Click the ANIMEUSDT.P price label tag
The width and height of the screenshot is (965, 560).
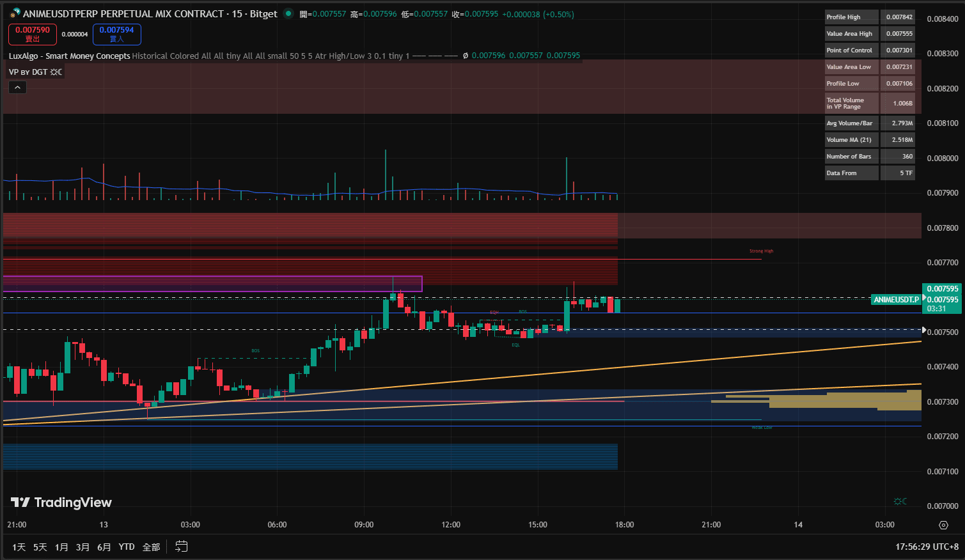[896, 299]
